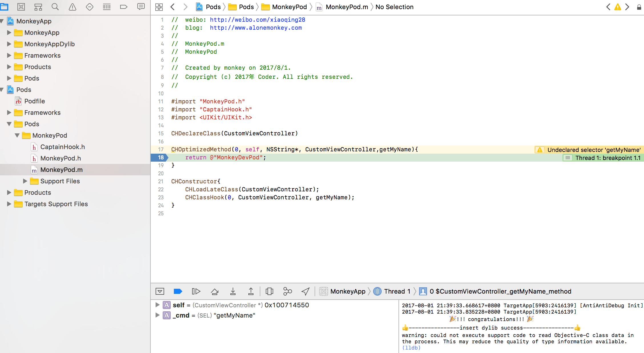The width and height of the screenshot is (644, 353).
Task: Expand the self variable in debug area
Action: [x=157, y=305]
